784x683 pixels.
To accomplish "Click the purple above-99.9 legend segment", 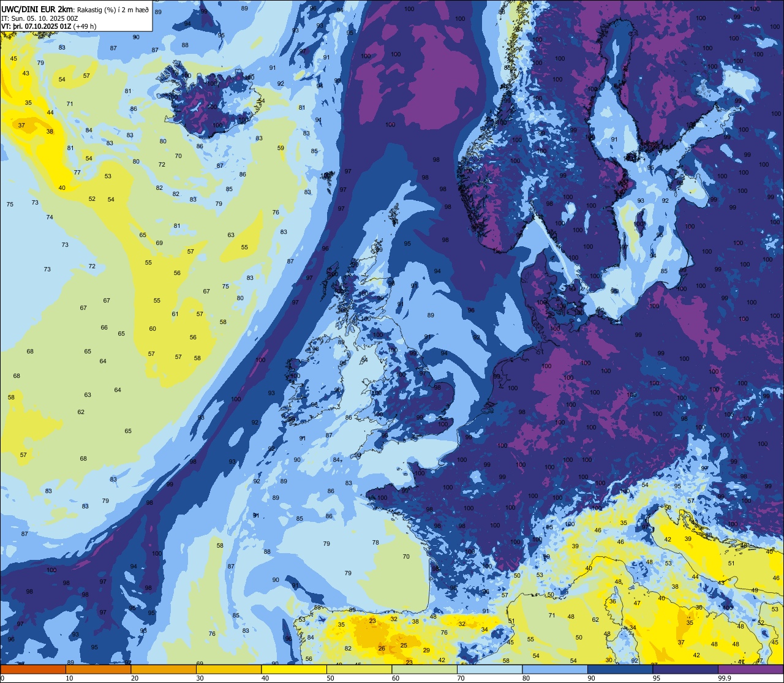I will pyautogui.click(x=750, y=669).
